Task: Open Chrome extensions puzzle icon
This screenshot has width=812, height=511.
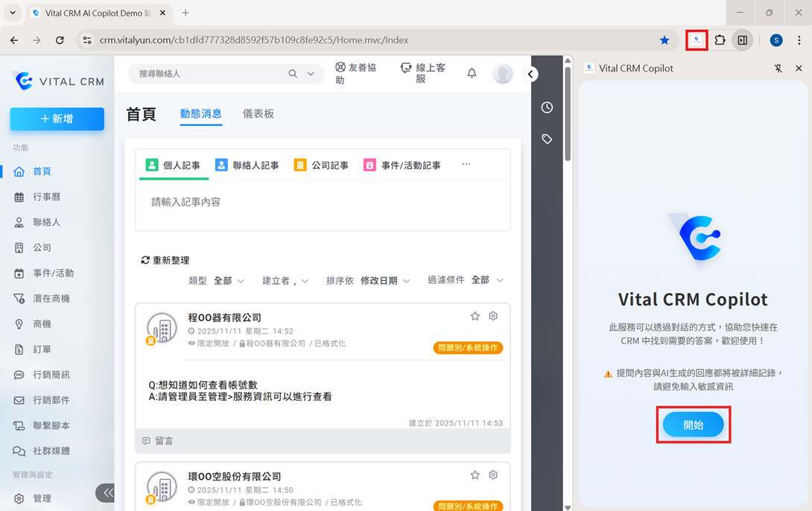Action: [720, 40]
